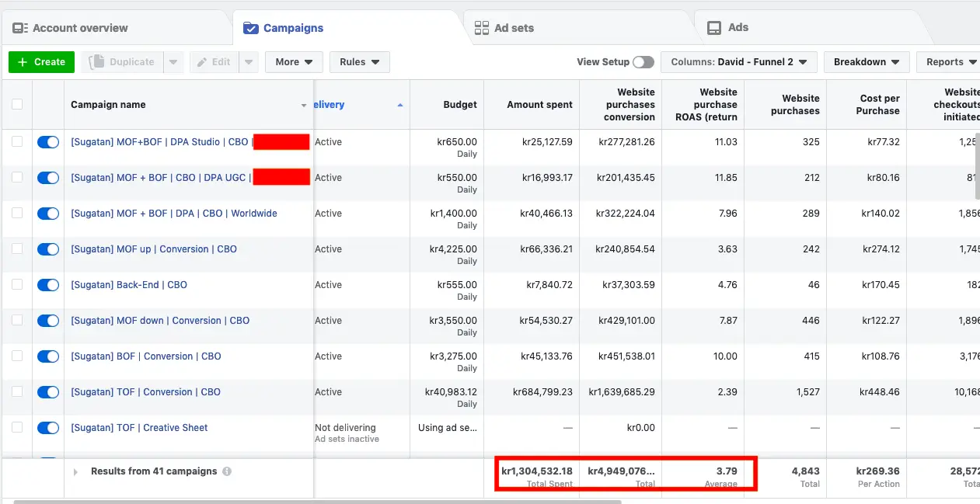
Task: Open Columns: David - Funnel 2 dropdown
Action: (738, 62)
